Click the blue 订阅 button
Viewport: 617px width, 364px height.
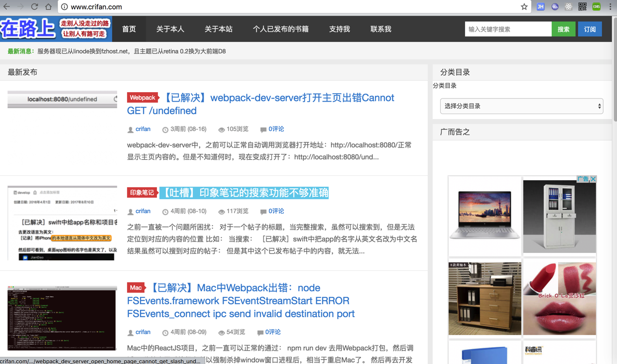point(590,29)
